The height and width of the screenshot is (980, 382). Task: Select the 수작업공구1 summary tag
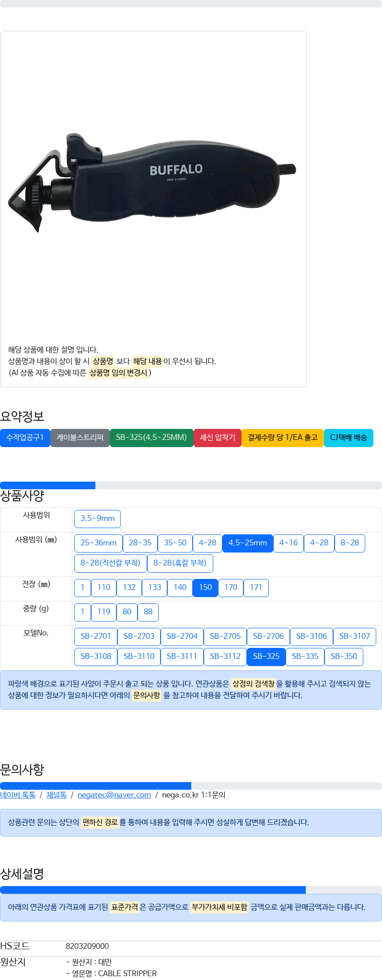25,438
